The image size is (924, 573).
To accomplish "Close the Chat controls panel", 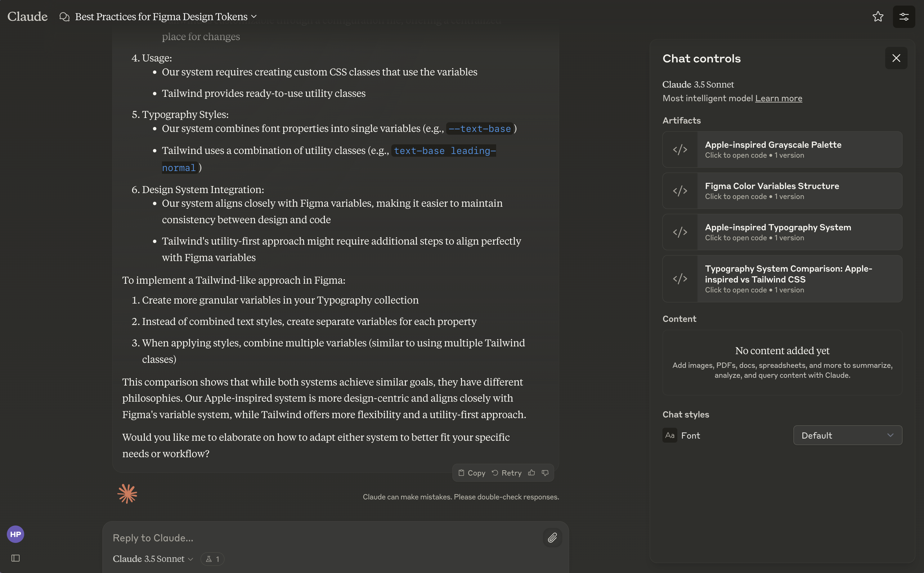I will pos(896,58).
